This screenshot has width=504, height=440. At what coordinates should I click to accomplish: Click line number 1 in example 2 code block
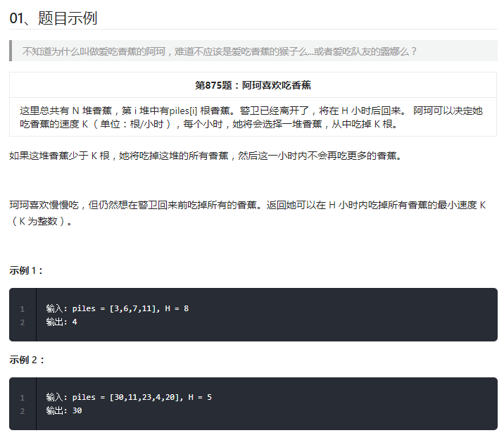coord(23,398)
